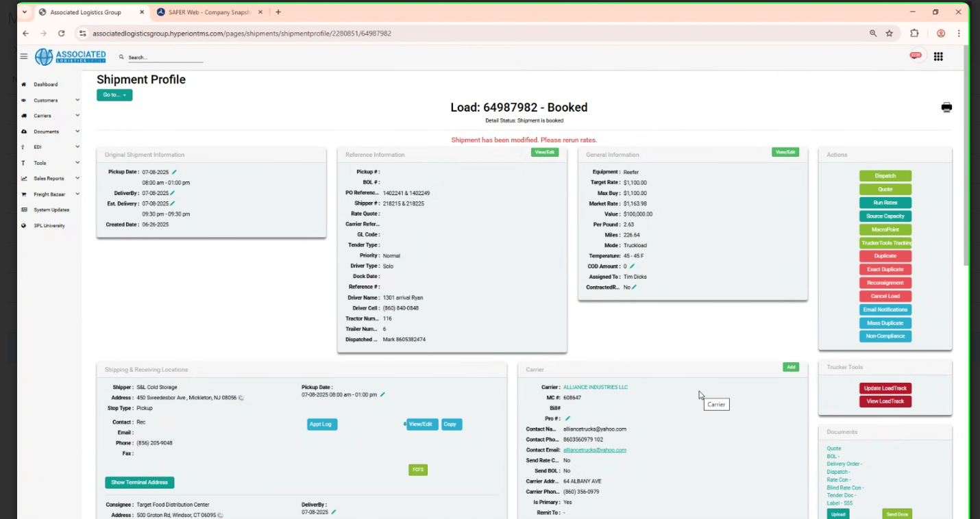Click the Exact Duplicate button
The height and width of the screenshot is (519, 980).
point(885,270)
